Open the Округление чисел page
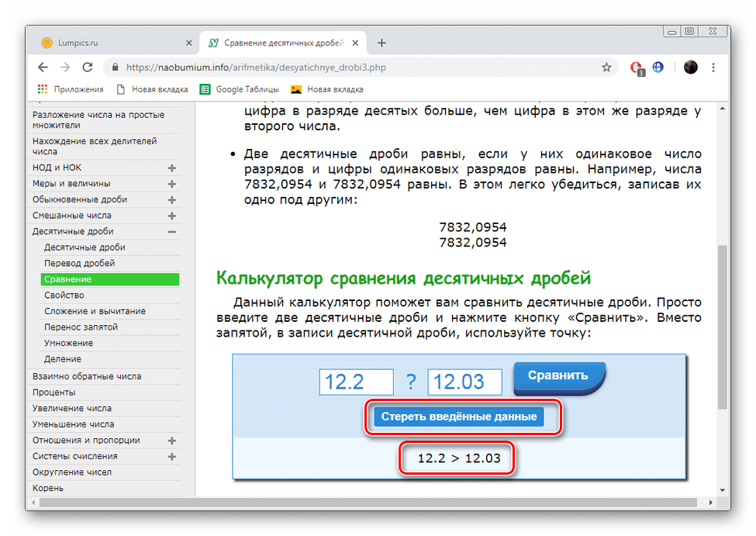The image size is (756, 536). [72, 472]
